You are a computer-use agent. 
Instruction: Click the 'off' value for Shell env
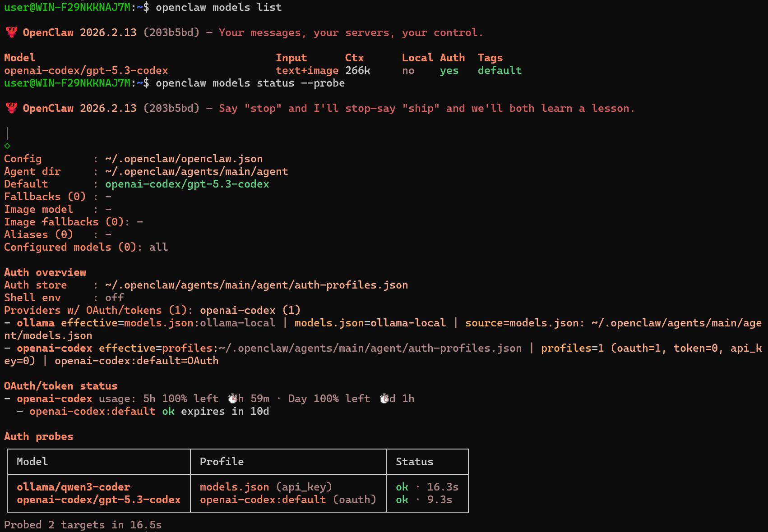(x=114, y=298)
